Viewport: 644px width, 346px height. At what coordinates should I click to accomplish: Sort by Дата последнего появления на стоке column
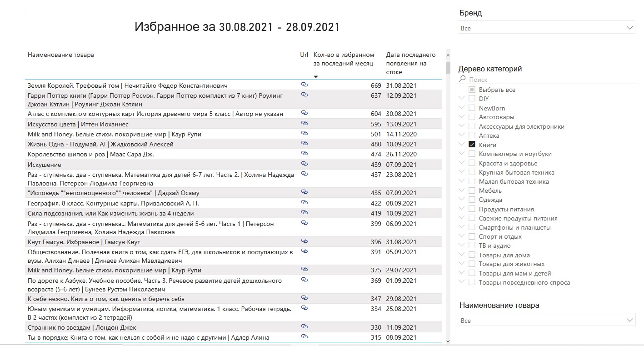(410, 63)
